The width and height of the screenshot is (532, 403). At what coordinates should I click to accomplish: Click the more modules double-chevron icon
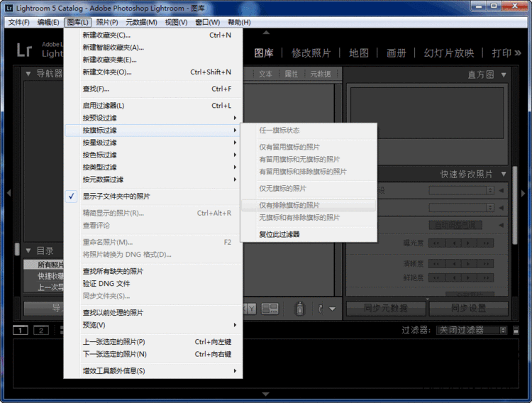518,53
